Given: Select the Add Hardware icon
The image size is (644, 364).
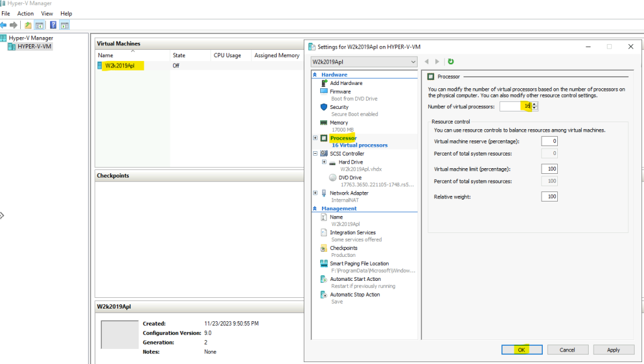Looking at the screenshot, I should click(324, 83).
